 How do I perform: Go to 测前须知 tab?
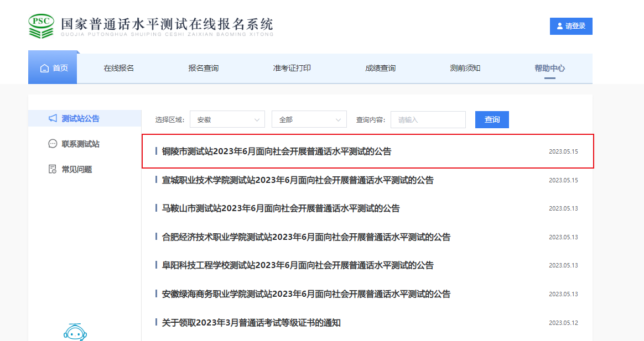[x=465, y=68]
